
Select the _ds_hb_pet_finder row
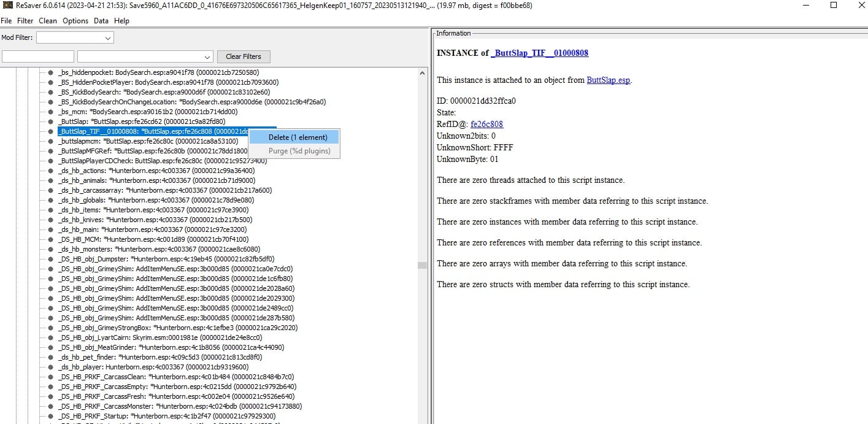pyautogui.click(x=160, y=357)
